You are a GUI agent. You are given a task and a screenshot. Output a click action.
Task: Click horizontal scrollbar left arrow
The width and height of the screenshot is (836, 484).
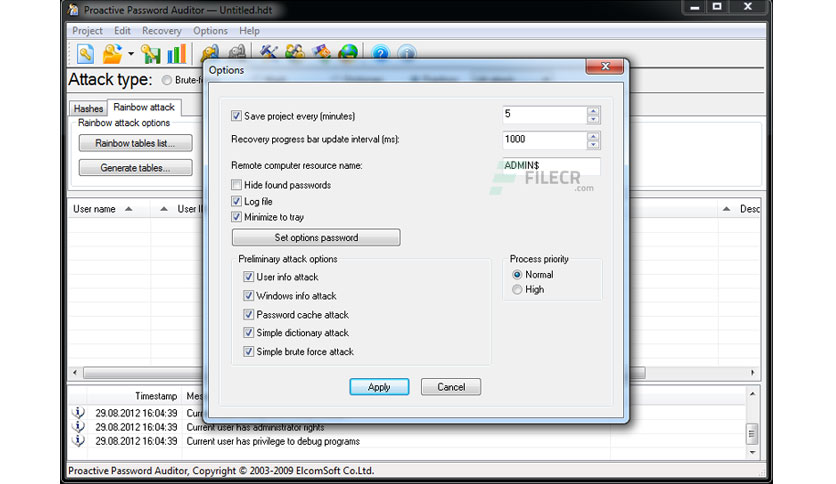(75, 372)
